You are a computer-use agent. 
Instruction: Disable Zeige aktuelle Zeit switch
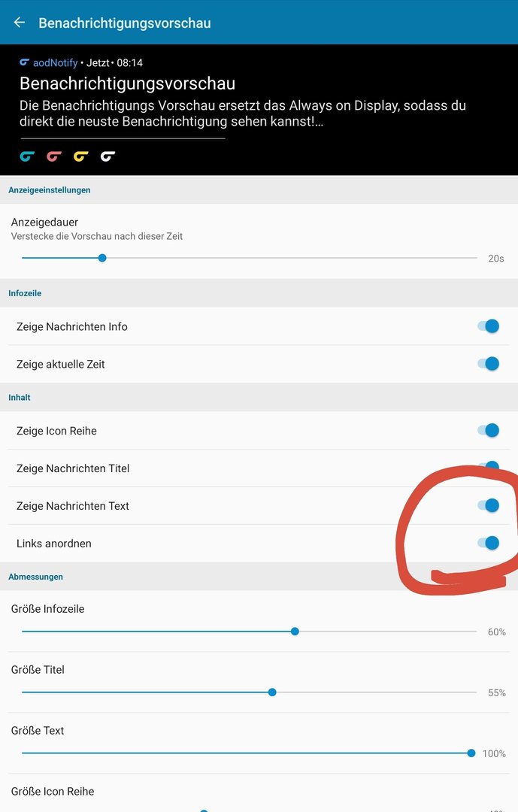tap(489, 364)
